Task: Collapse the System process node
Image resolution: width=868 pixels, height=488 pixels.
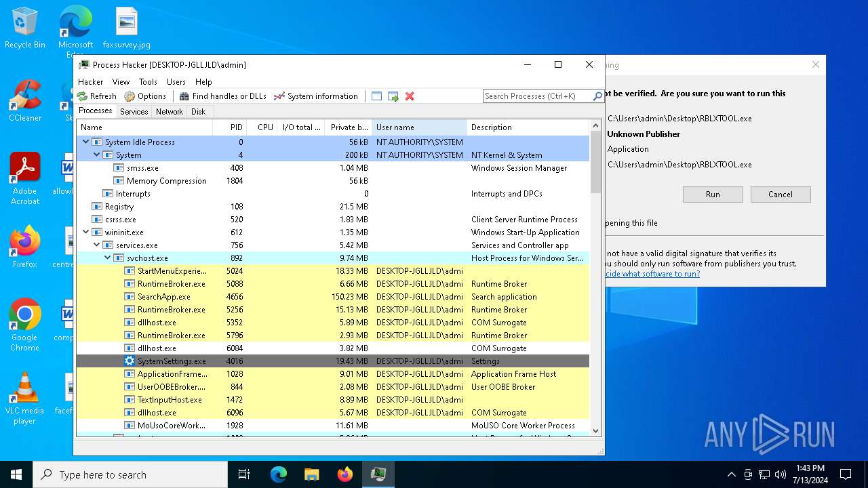Action: click(x=97, y=155)
